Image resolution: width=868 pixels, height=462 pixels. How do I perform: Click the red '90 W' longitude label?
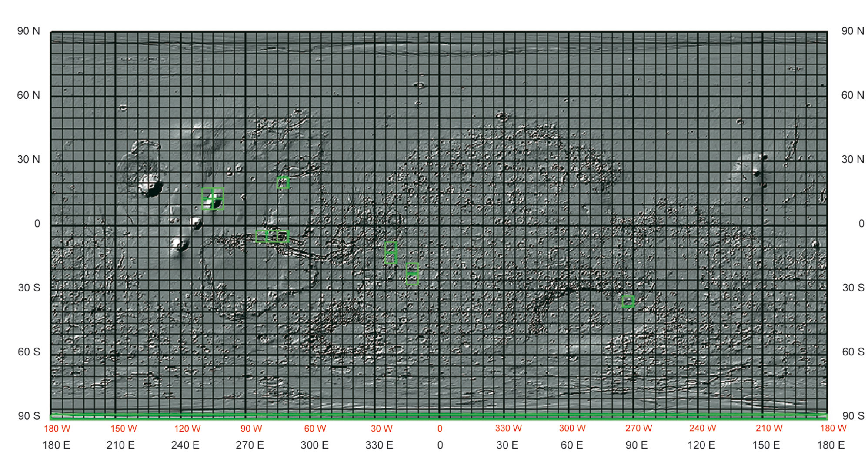(251, 429)
